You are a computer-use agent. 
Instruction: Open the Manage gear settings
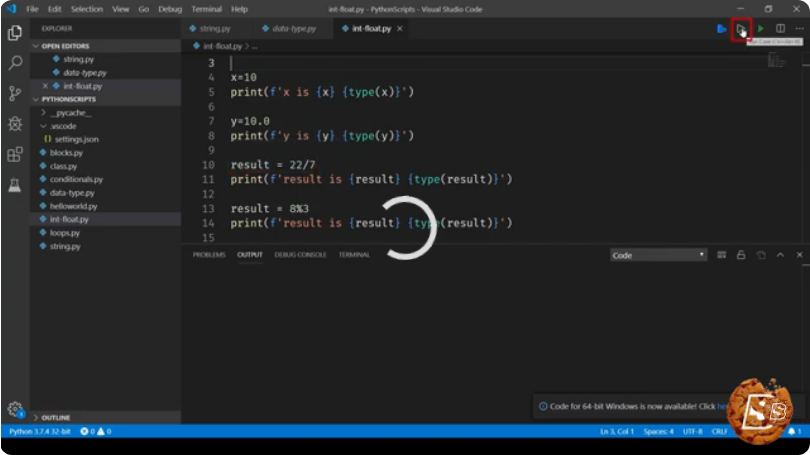pyautogui.click(x=15, y=410)
